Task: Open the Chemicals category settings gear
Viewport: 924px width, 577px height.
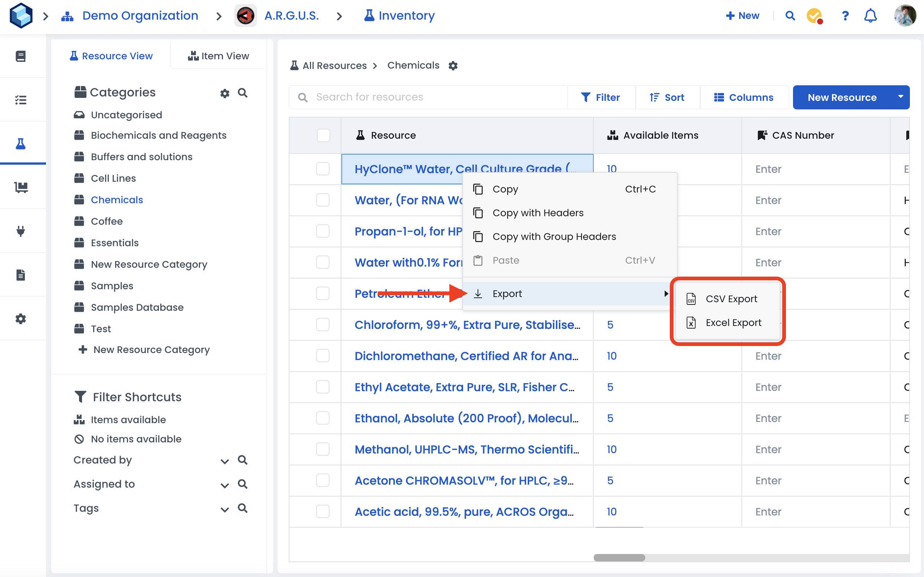Action: pyautogui.click(x=453, y=66)
